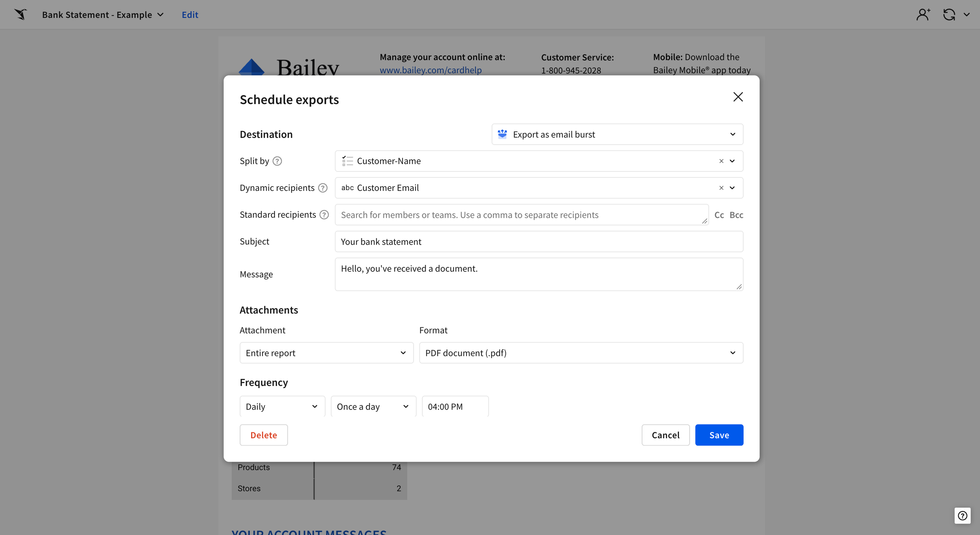Expand the refresh options chevron
Screen dimensions: 980x535
(967, 15)
